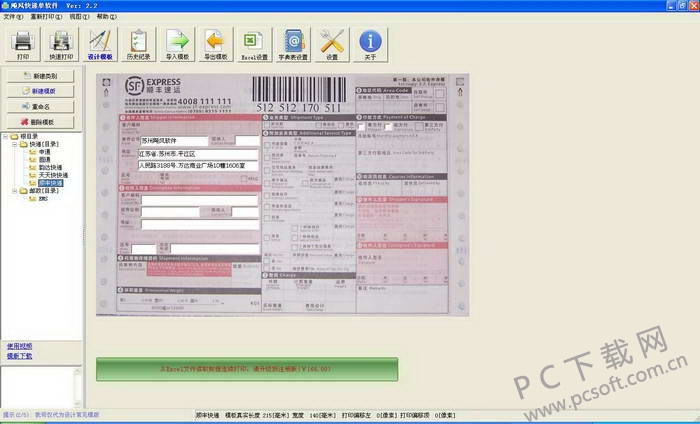The image size is (700, 424).
Task: Click the 关于 (About) info icon
Action: [x=370, y=44]
